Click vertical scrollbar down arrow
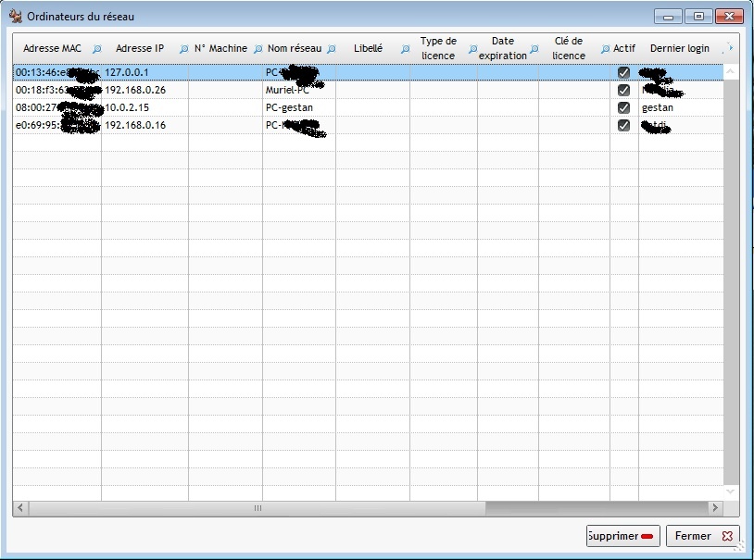 pos(730,491)
